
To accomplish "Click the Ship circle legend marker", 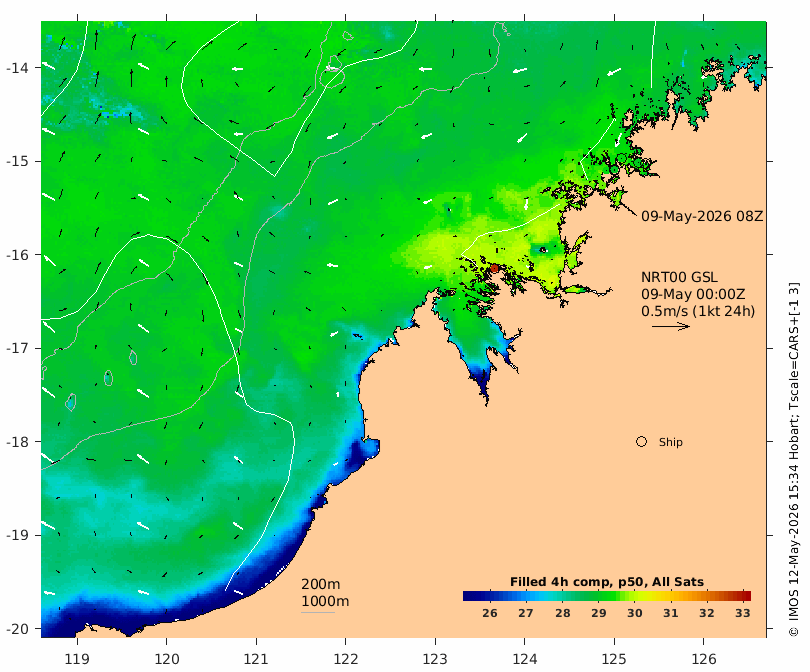I will [641, 442].
